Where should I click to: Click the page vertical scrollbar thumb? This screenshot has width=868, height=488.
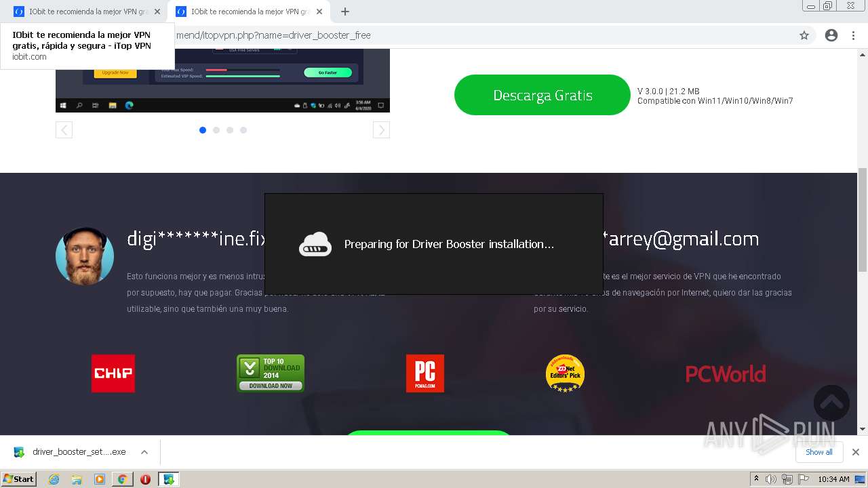[863, 220]
